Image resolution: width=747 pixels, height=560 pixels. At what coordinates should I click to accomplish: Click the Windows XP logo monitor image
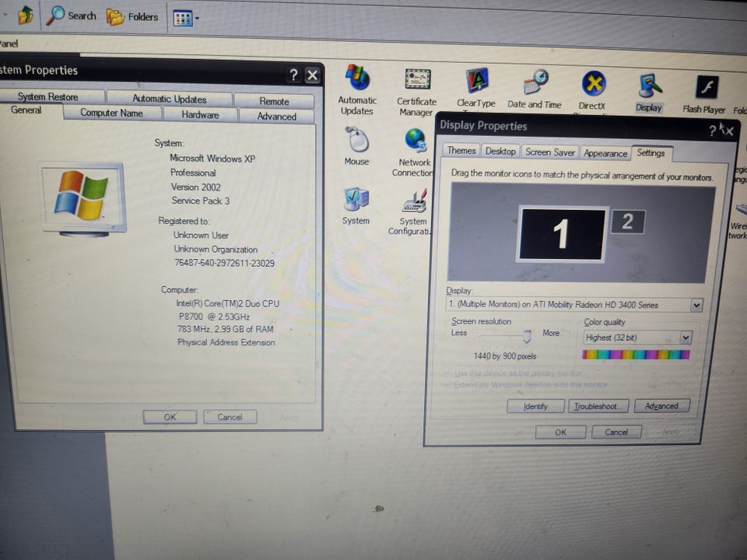(x=83, y=199)
